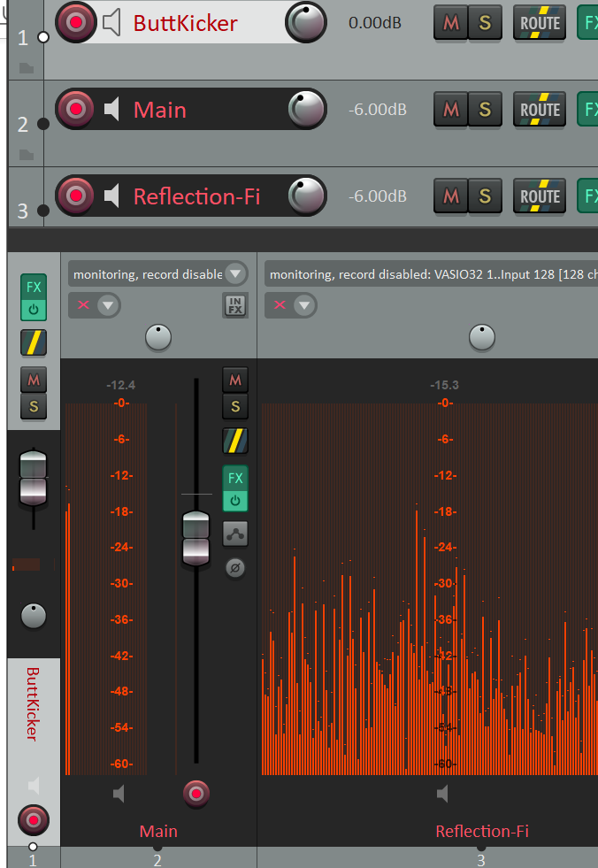Click Reflection-Fi peak readout -15.3

[x=445, y=385]
